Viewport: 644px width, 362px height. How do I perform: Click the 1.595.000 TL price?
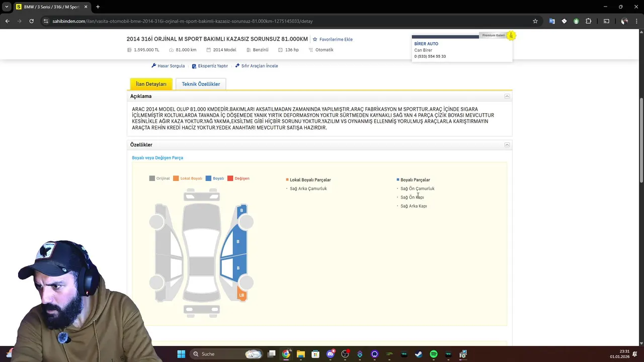[x=146, y=50]
